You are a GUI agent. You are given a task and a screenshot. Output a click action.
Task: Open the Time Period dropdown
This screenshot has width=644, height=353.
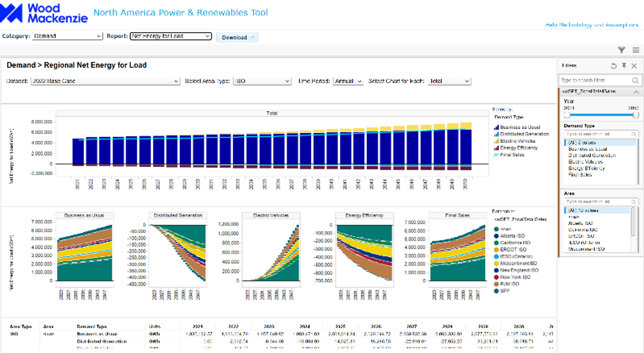coord(348,81)
